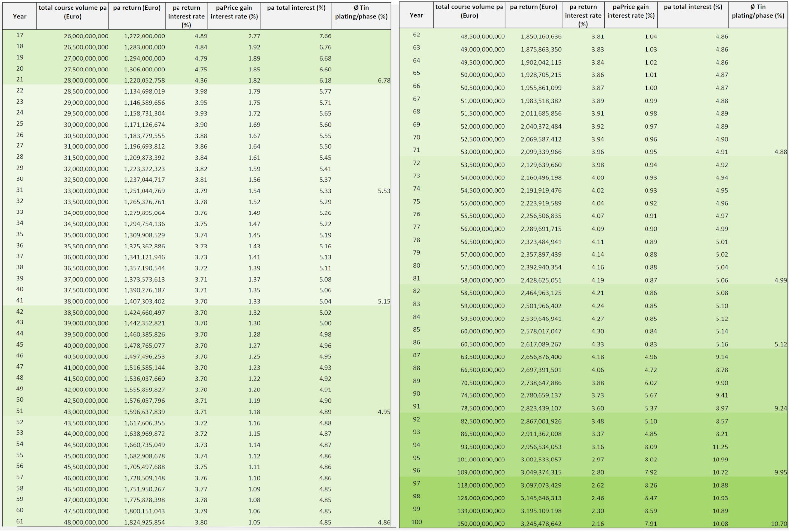Select the pa return cell '1,220,052,758'

click(x=144, y=80)
